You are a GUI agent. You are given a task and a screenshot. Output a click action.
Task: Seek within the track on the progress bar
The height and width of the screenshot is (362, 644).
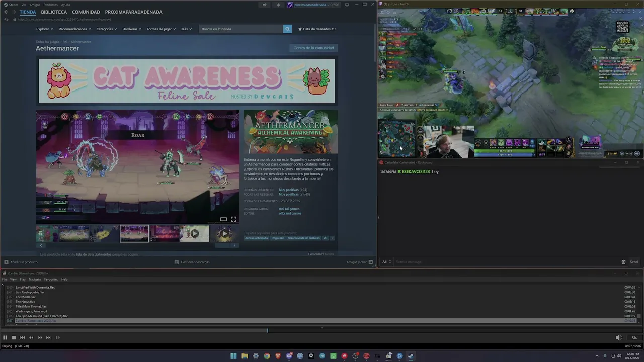[322, 330]
